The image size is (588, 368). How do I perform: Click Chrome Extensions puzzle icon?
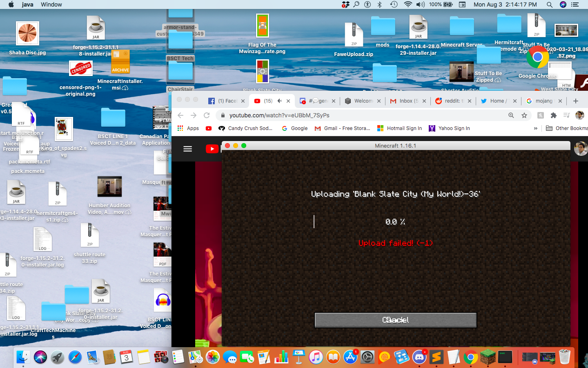(x=554, y=115)
